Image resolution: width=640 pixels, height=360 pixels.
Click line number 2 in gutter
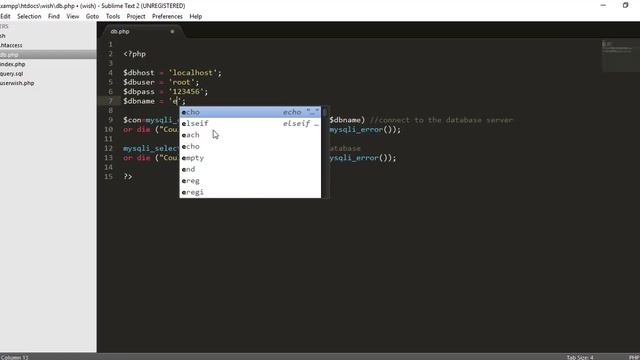(x=110, y=53)
